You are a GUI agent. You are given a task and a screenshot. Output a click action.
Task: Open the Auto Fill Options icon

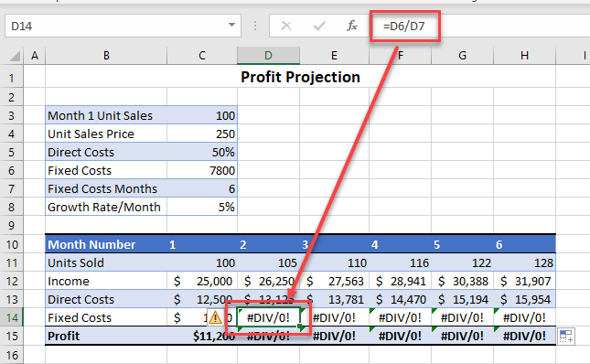point(566,336)
